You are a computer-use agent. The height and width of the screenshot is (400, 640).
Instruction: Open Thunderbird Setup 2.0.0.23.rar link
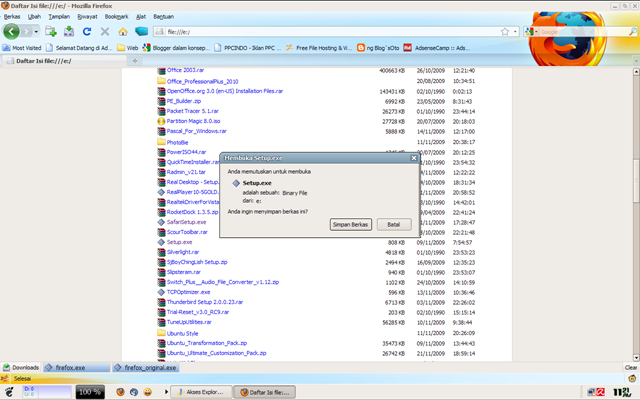click(x=205, y=302)
